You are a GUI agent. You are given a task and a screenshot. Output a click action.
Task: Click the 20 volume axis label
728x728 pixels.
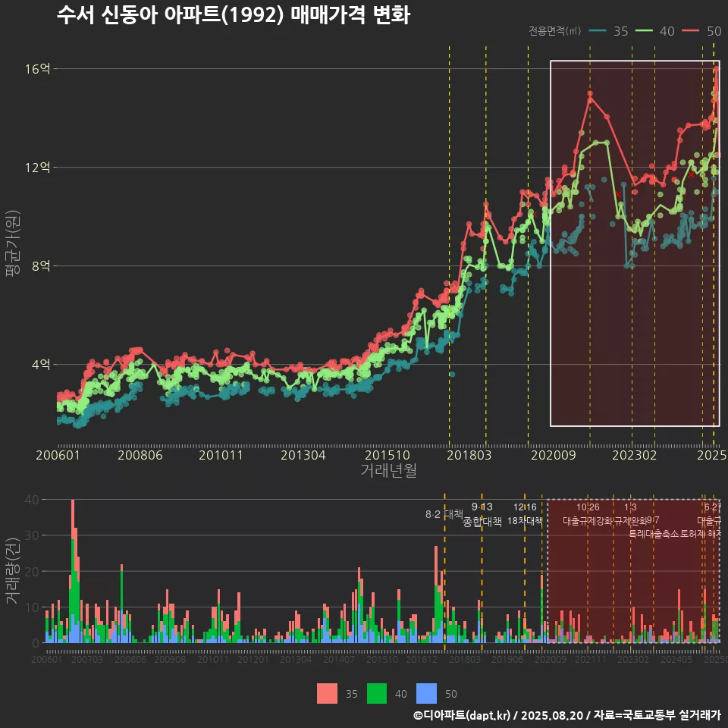click(x=32, y=572)
